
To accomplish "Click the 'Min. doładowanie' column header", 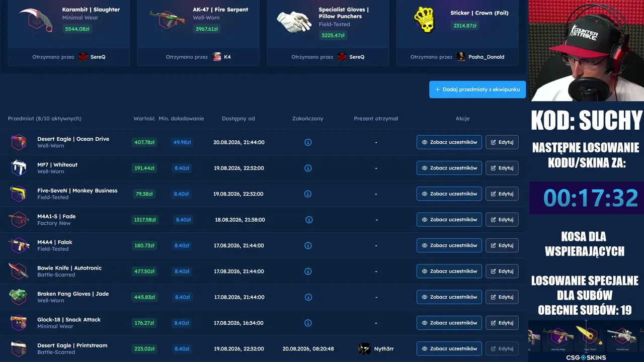I will (181, 119).
